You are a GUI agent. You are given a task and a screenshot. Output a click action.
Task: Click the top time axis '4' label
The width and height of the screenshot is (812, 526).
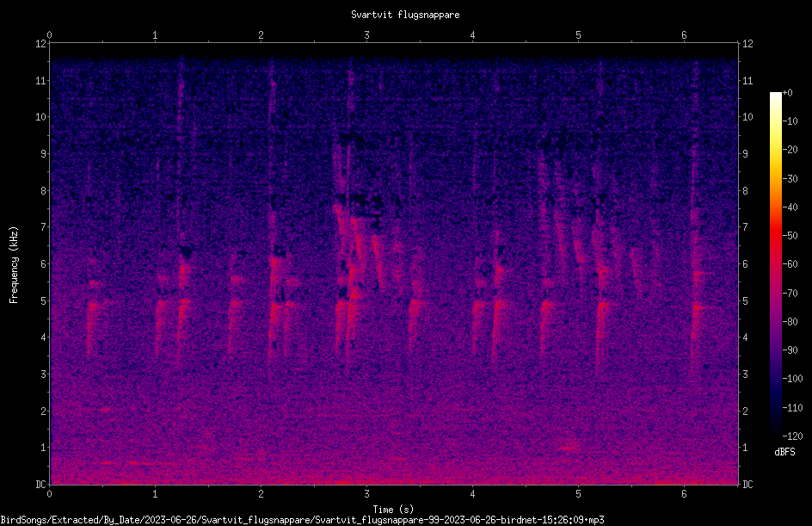click(x=472, y=35)
